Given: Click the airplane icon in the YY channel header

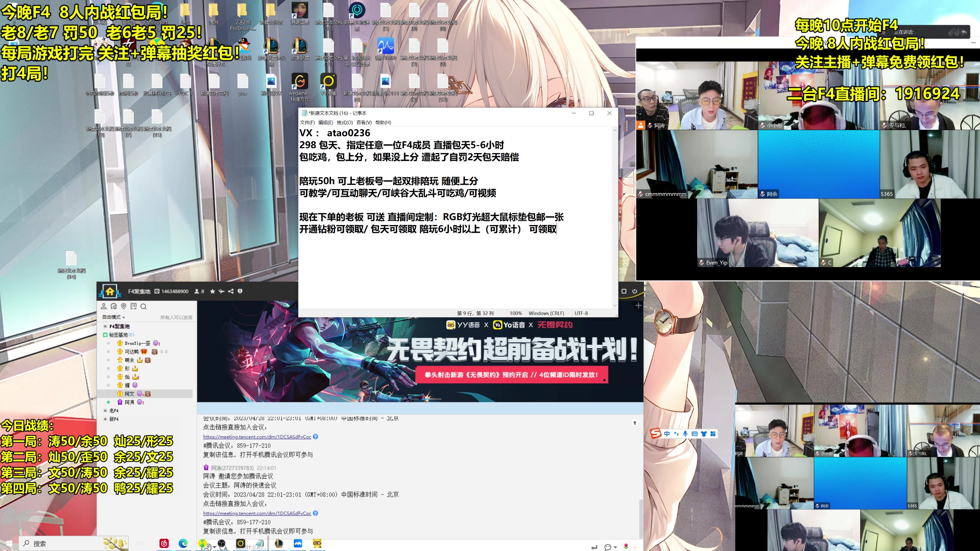Looking at the screenshot, I should pos(221,291).
